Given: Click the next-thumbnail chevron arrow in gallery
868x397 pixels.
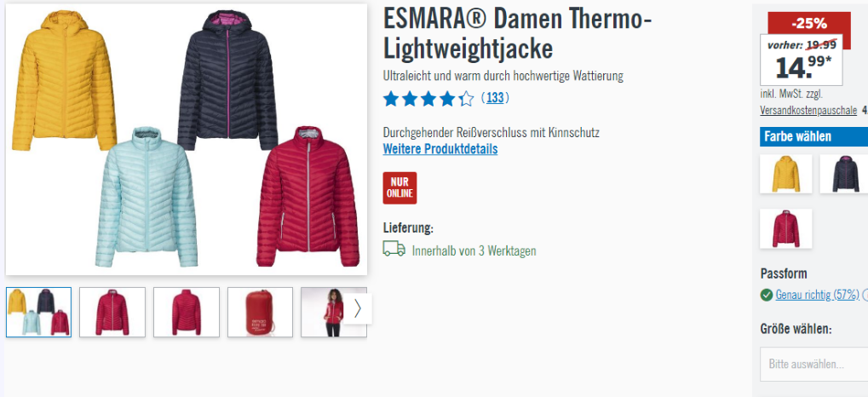Looking at the screenshot, I should (358, 308).
